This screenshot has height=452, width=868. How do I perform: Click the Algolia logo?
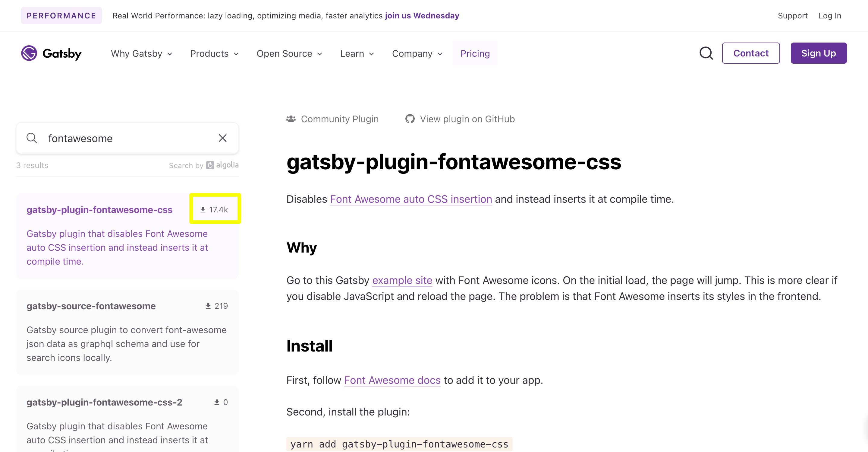coord(222,165)
